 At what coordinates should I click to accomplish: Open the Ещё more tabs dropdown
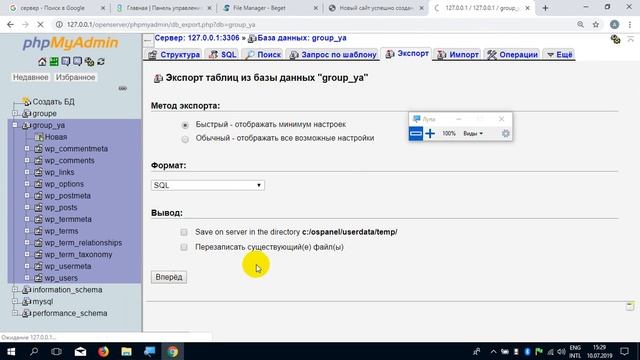560,55
